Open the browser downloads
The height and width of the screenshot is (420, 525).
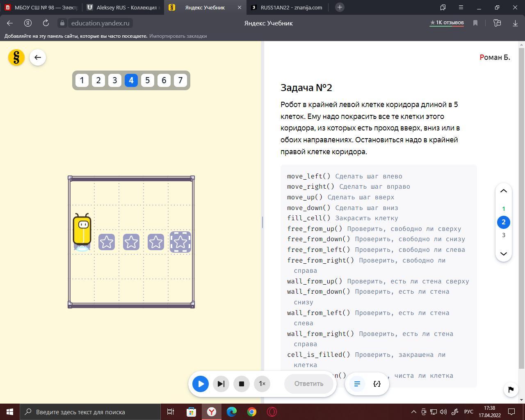(515, 23)
